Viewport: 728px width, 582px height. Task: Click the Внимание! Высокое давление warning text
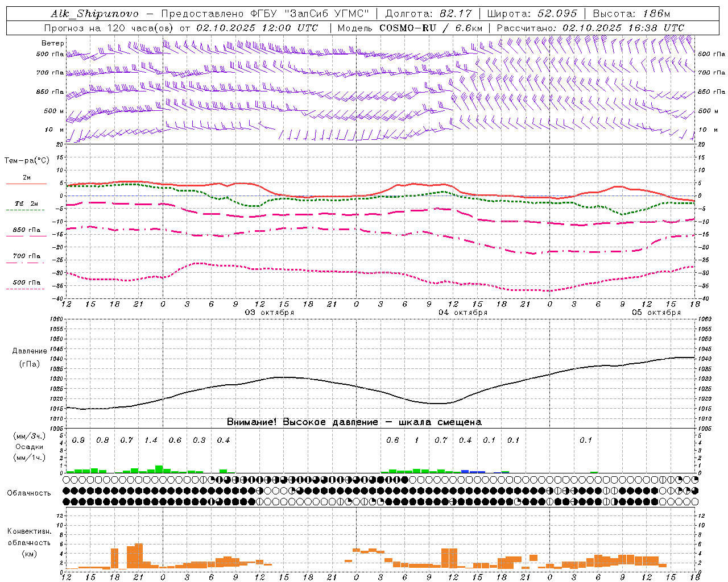click(x=354, y=422)
